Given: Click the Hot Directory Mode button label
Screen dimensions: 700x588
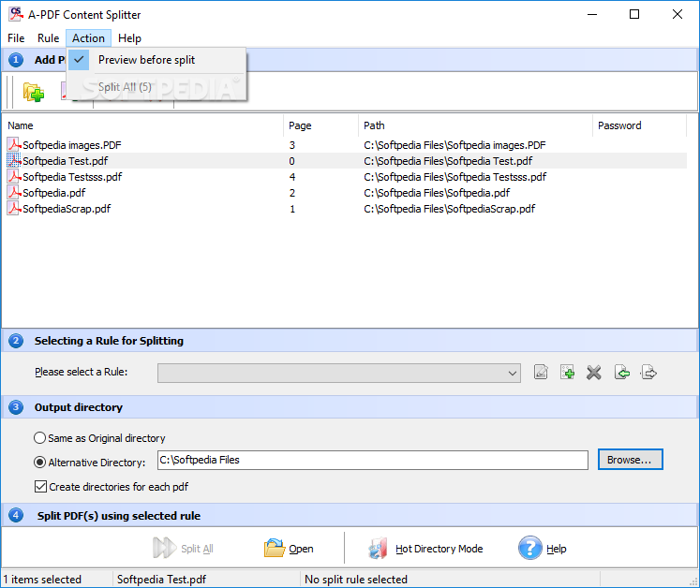Looking at the screenshot, I should pos(439,549).
